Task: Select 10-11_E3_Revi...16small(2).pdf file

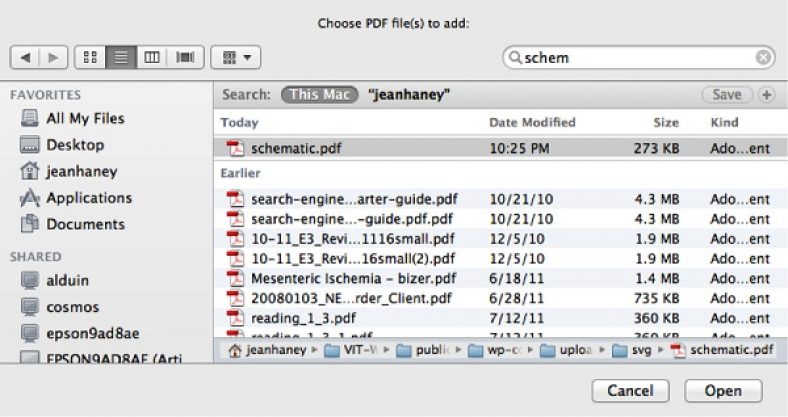Action: coord(501,259)
